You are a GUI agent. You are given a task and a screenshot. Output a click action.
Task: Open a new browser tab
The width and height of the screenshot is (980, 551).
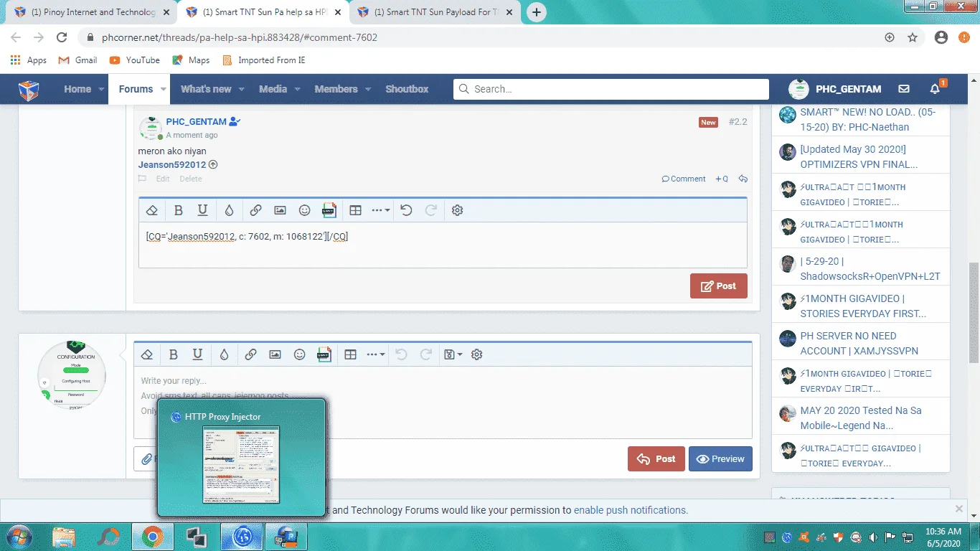[537, 12]
